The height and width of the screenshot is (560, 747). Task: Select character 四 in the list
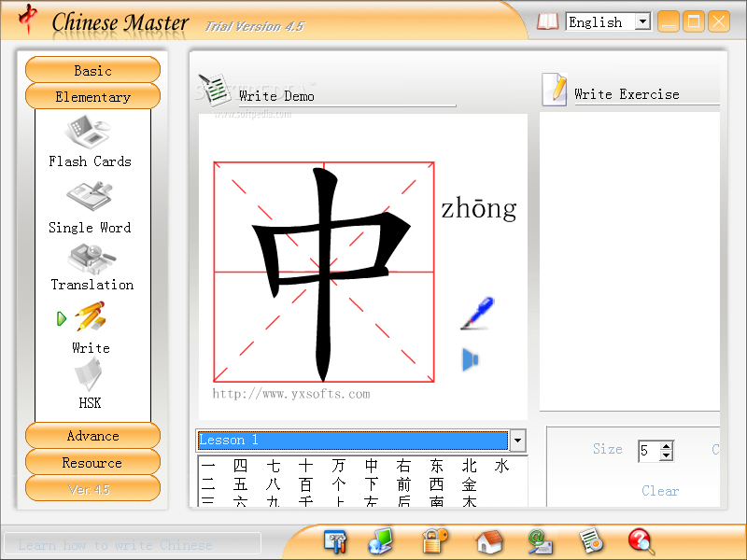pyautogui.click(x=241, y=466)
